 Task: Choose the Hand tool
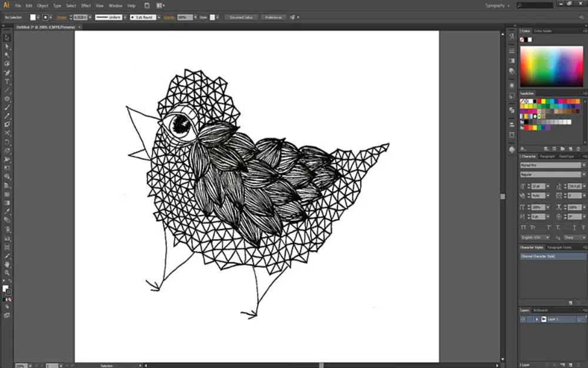[8, 264]
